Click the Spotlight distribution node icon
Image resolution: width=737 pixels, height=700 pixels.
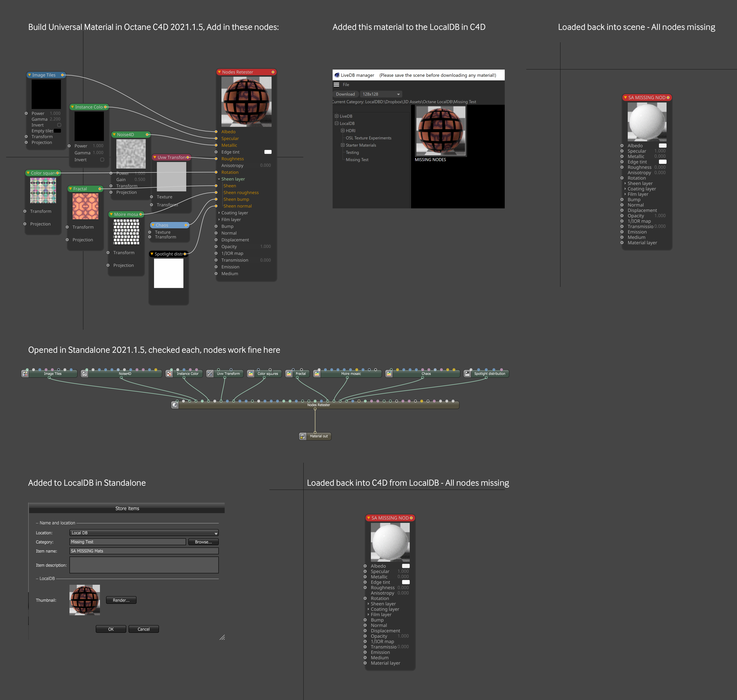tap(467, 374)
